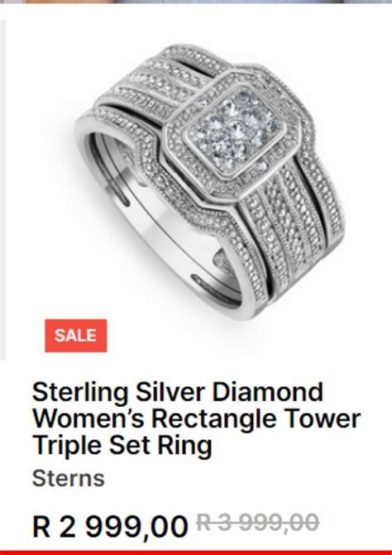Screen dimensions: 392x555
Task: Open the triple set ring product image
Action: [208, 182]
